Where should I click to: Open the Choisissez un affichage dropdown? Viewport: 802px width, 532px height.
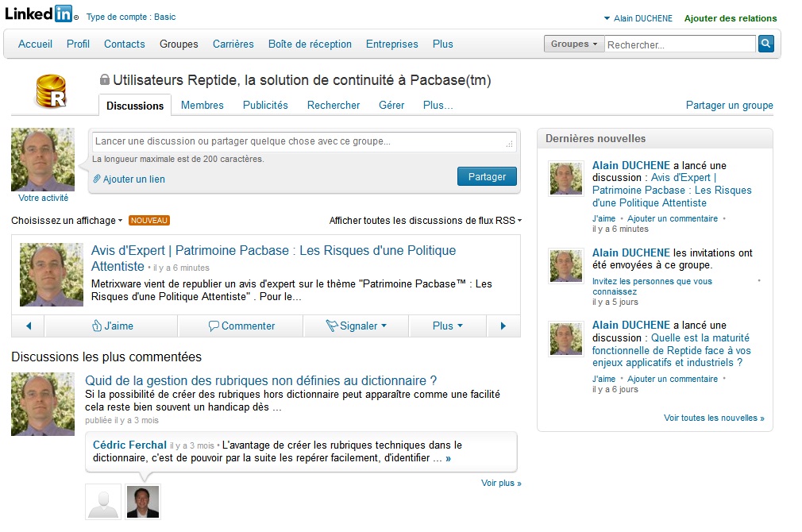coord(67,221)
